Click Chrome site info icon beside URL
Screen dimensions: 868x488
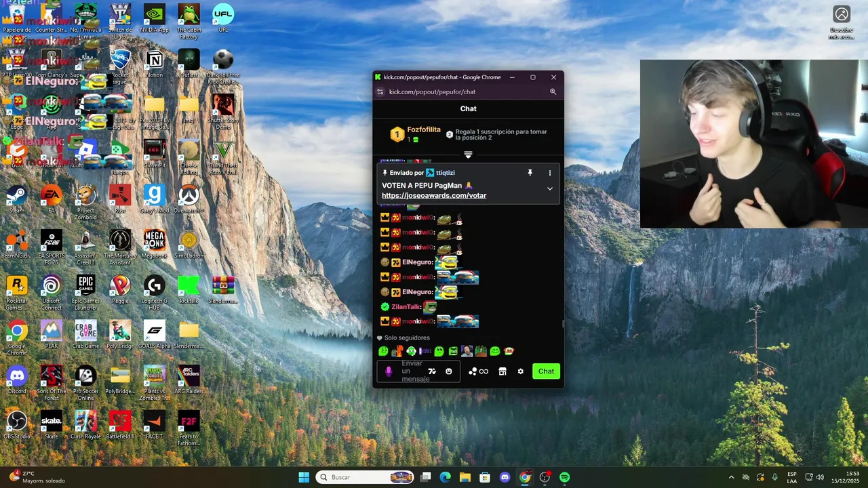[x=380, y=91]
